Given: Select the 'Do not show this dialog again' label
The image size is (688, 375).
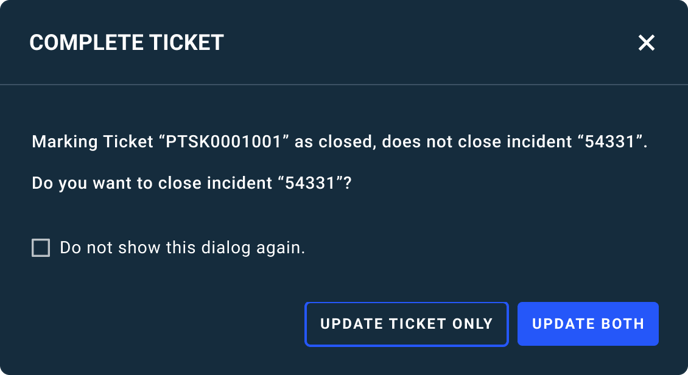Looking at the screenshot, I should (182, 248).
